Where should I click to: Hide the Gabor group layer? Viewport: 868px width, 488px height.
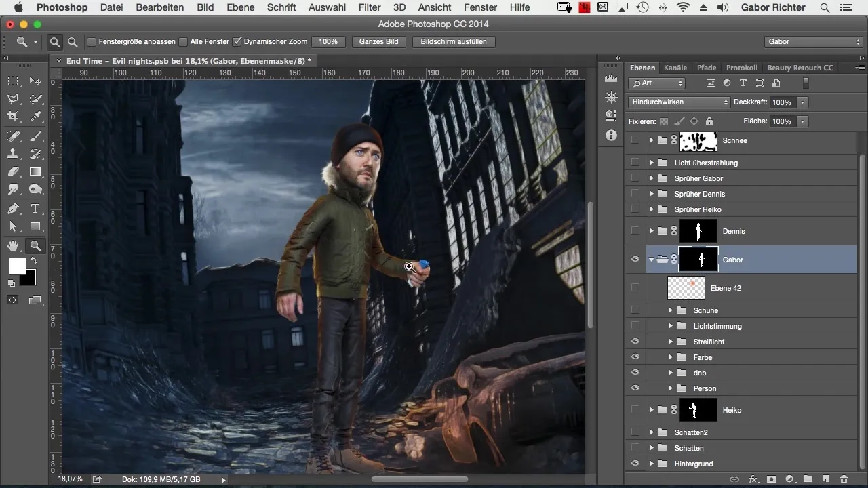635,260
